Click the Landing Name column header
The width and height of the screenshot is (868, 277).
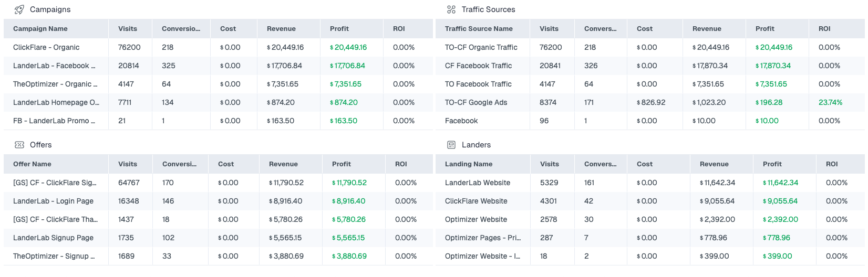tap(469, 164)
